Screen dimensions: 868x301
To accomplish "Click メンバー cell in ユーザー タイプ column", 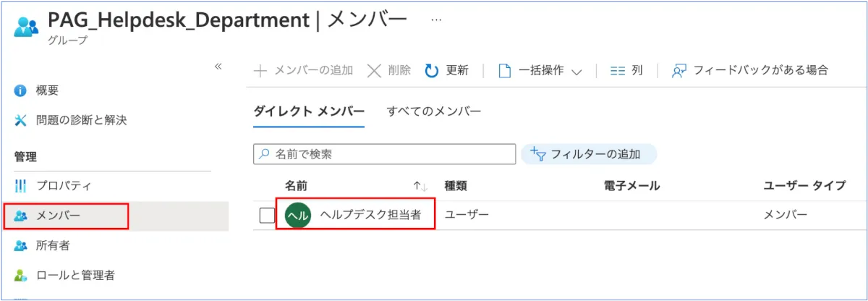I will [x=786, y=214].
